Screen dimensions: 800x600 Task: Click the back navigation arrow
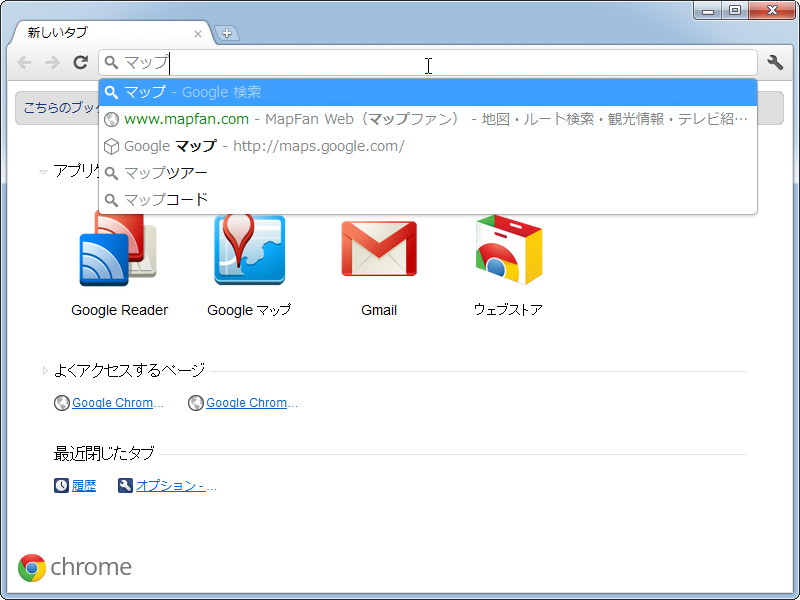click(24, 62)
